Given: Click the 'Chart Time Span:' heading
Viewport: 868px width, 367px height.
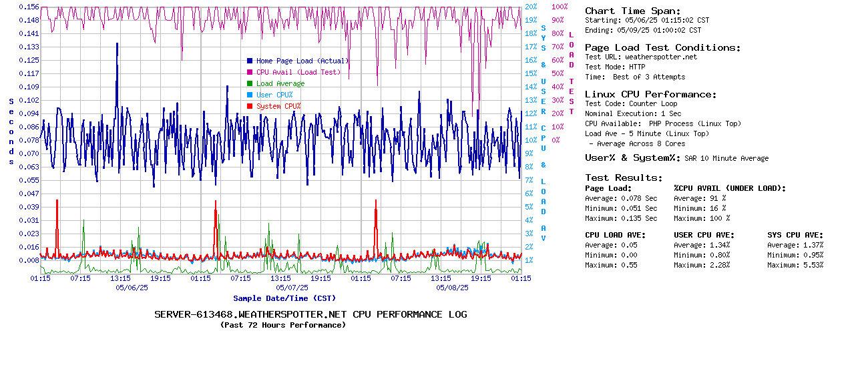Looking at the screenshot, I should click(x=632, y=11).
